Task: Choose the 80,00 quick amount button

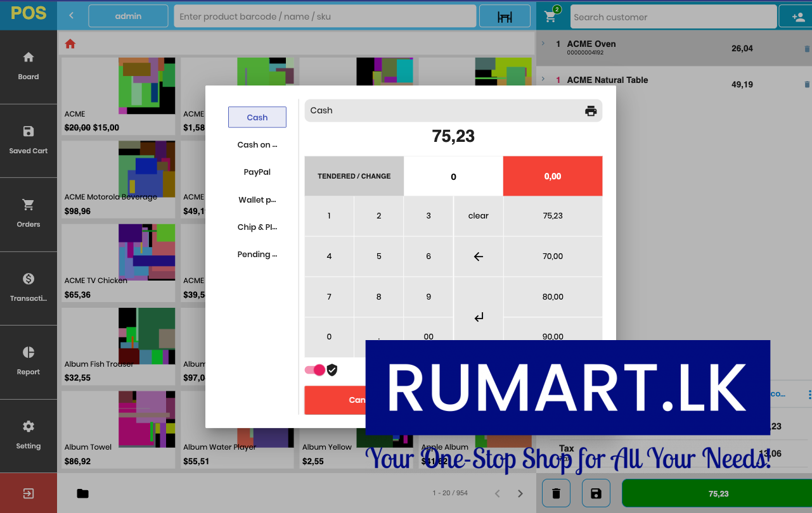Action: pos(553,297)
